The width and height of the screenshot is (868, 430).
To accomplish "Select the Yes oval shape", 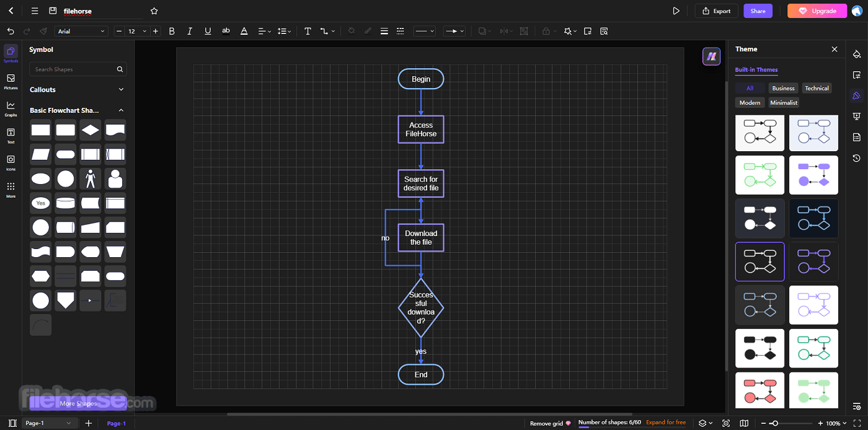I will [41, 203].
